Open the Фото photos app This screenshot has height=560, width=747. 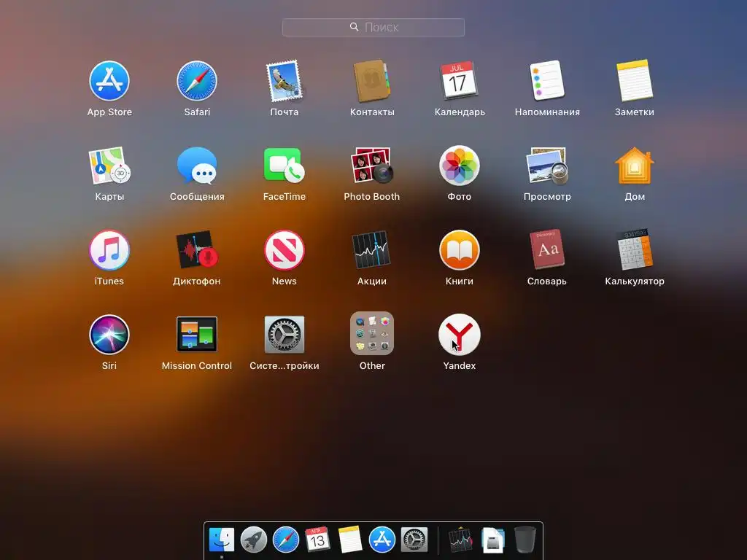460,166
